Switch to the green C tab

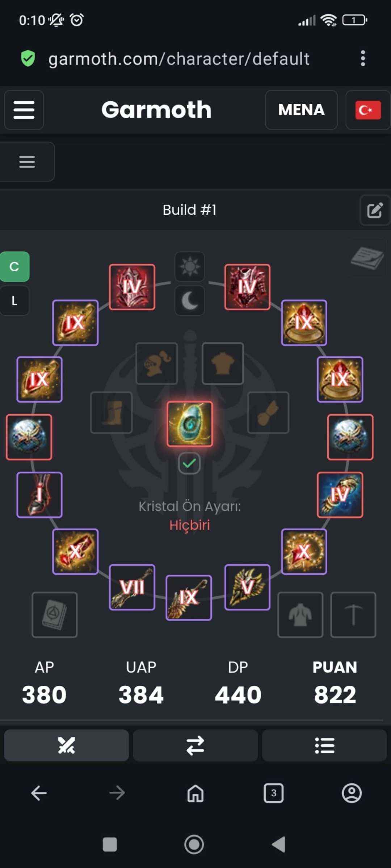14,267
